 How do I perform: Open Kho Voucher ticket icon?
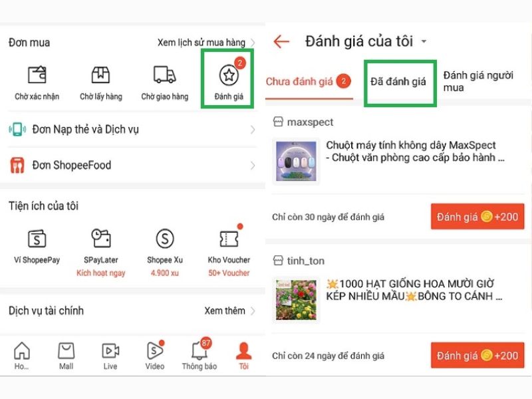[x=229, y=239]
